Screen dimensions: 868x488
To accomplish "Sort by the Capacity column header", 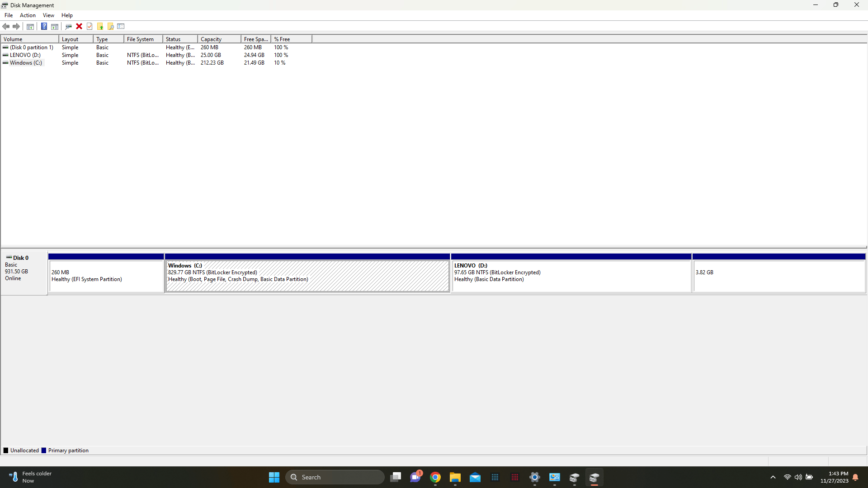I will point(219,39).
